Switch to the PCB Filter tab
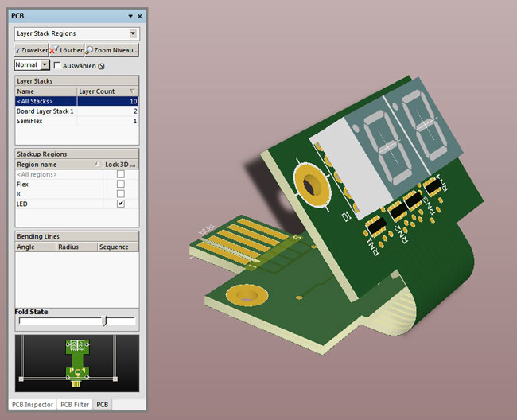Image resolution: width=517 pixels, height=420 pixels. [x=75, y=405]
